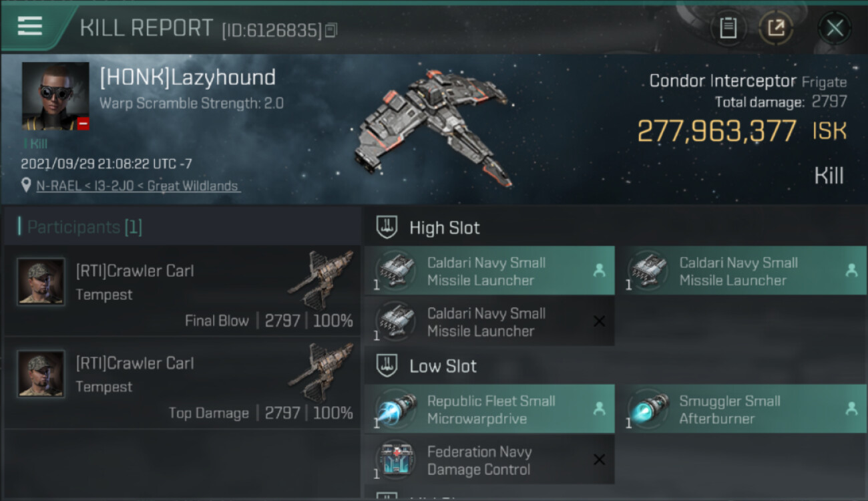Viewport: 868px width, 501px height.
Task: Click the dropped-item icon on second Missile Launcher
Action: point(851,270)
